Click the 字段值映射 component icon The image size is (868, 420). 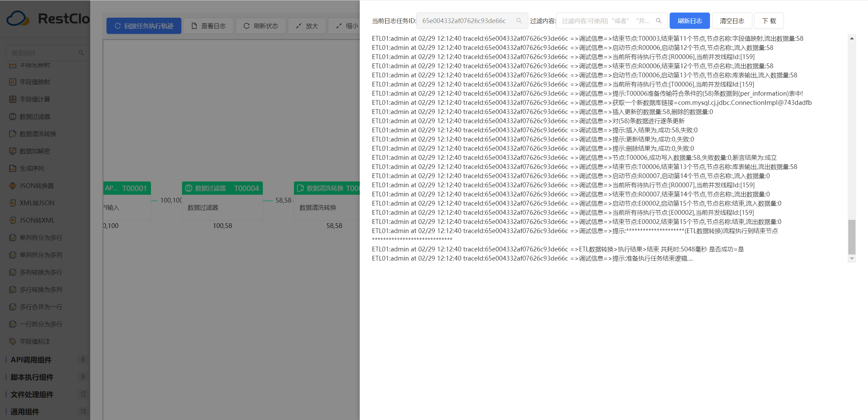tap(13, 82)
